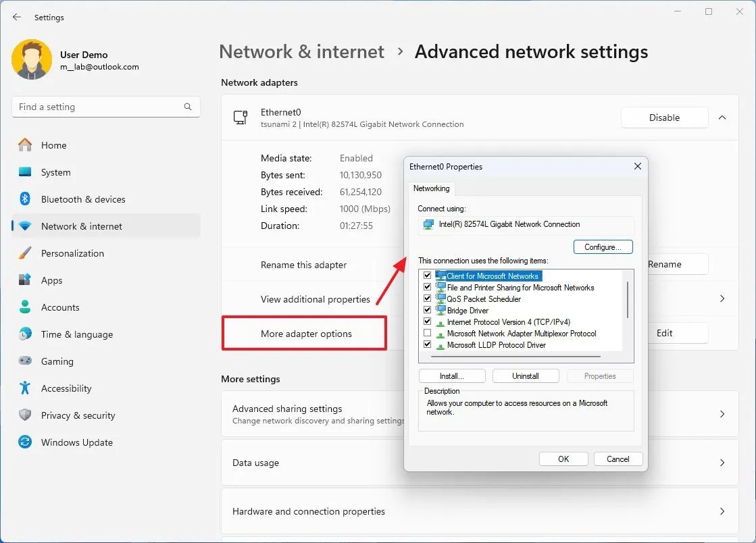The height and width of the screenshot is (543, 756).
Task: Click the Microsoft LLDP Protocol Driver icon
Action: (440, 346)
